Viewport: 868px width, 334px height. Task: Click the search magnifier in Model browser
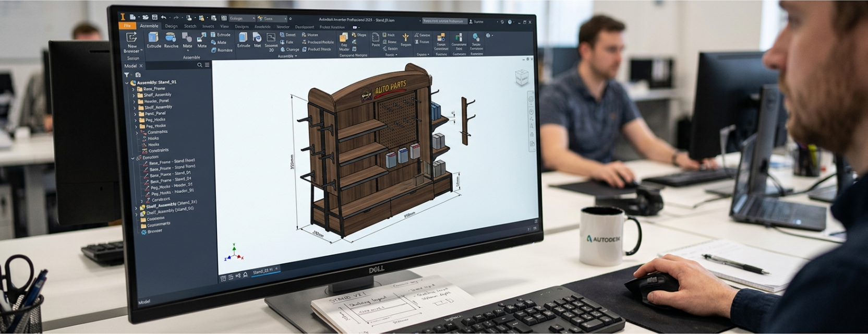click(x=199, y=65)
